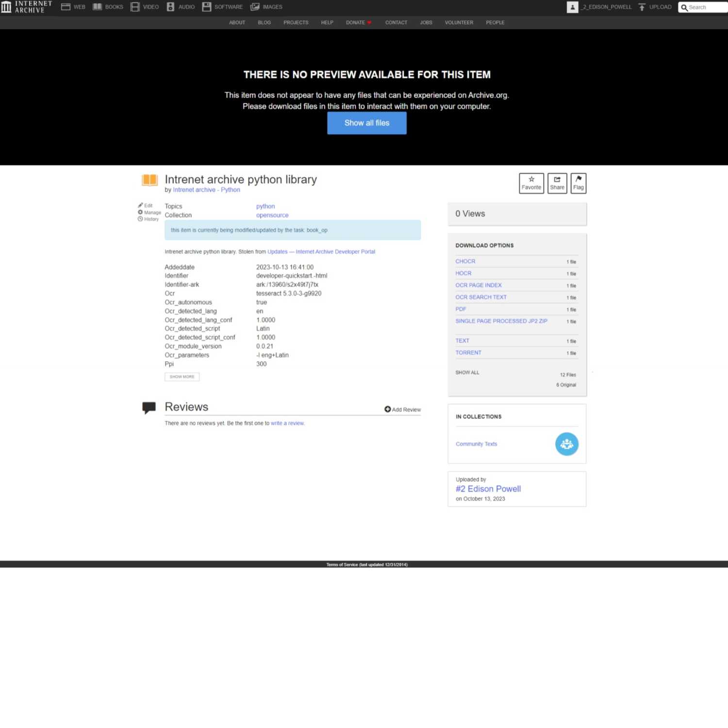
Task: Open the Audio media section icon
Action: coord(170,7)
